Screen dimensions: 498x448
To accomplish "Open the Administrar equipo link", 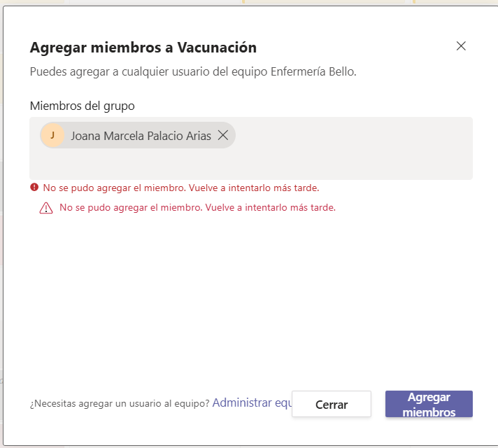I will (x=252, y=402).
